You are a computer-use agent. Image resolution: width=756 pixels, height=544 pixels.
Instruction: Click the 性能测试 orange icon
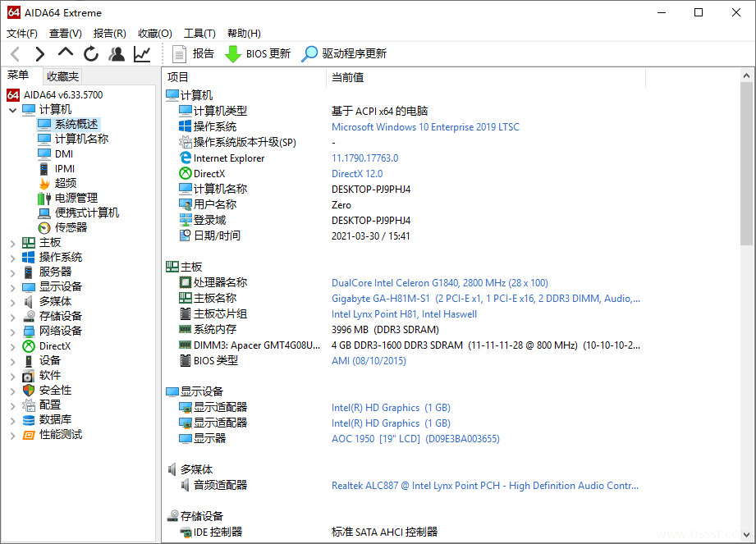29,435
